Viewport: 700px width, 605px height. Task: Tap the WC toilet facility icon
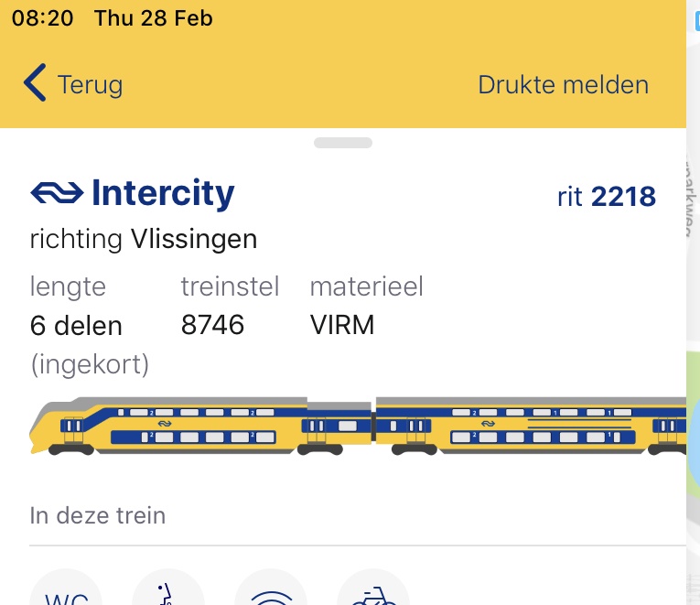(66, 590)
